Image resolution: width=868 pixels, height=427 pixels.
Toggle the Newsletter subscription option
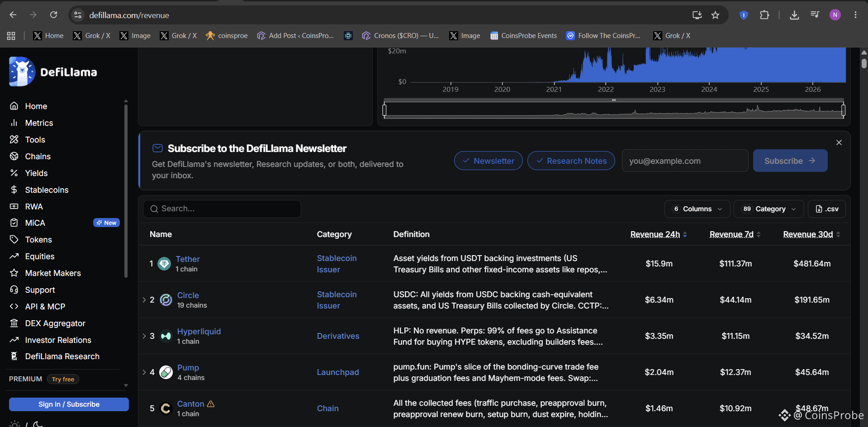tap(488, 161)
